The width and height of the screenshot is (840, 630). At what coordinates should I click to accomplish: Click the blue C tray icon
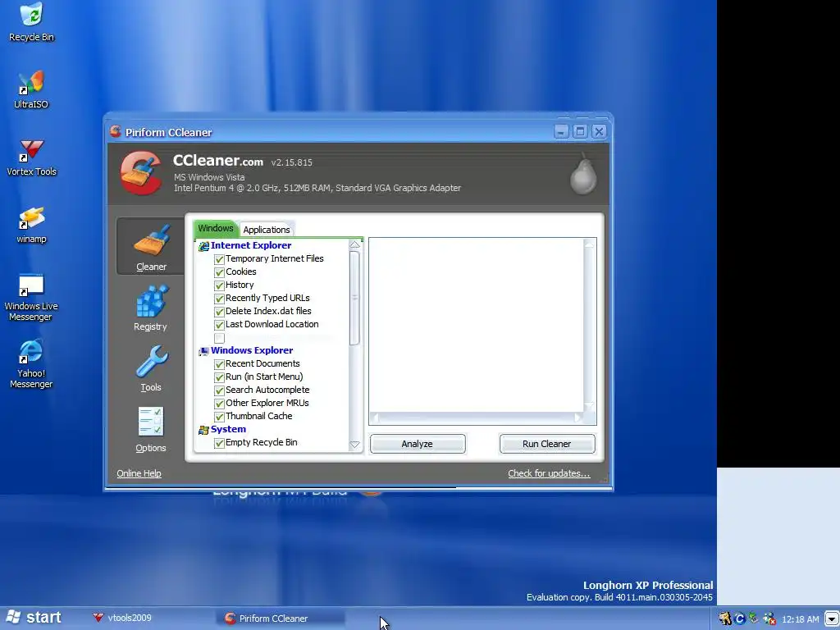coord(740,619)
